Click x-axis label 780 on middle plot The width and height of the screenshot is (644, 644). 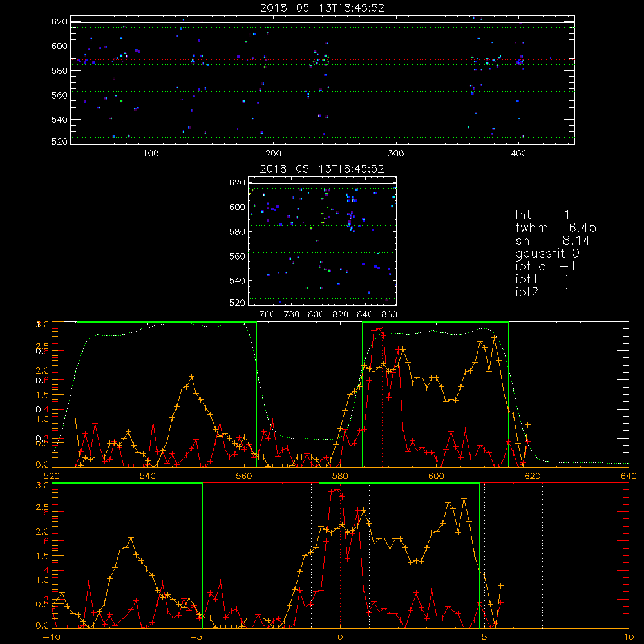[x=292, y=315]
